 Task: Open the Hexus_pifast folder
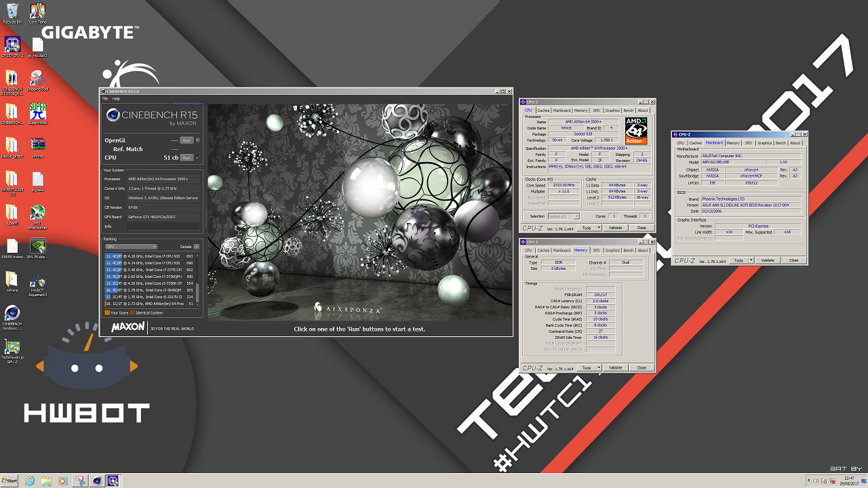coord(12,146)
